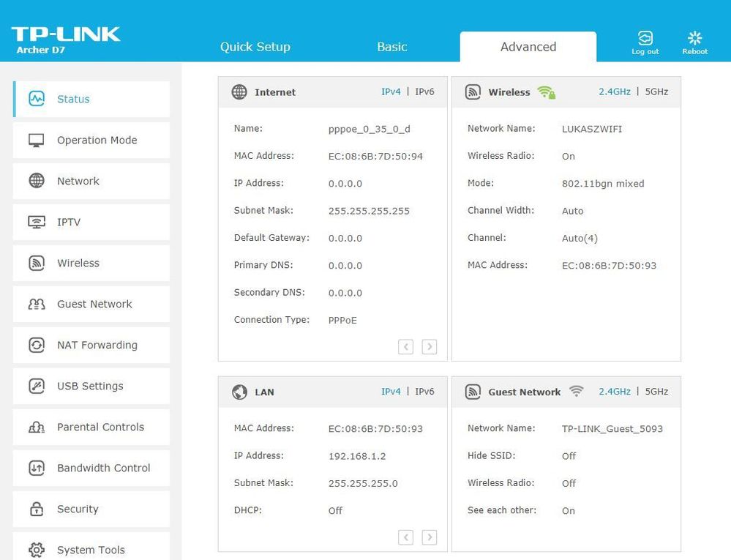
Task: Open Operation Mode settings
Action: point(97,140)
